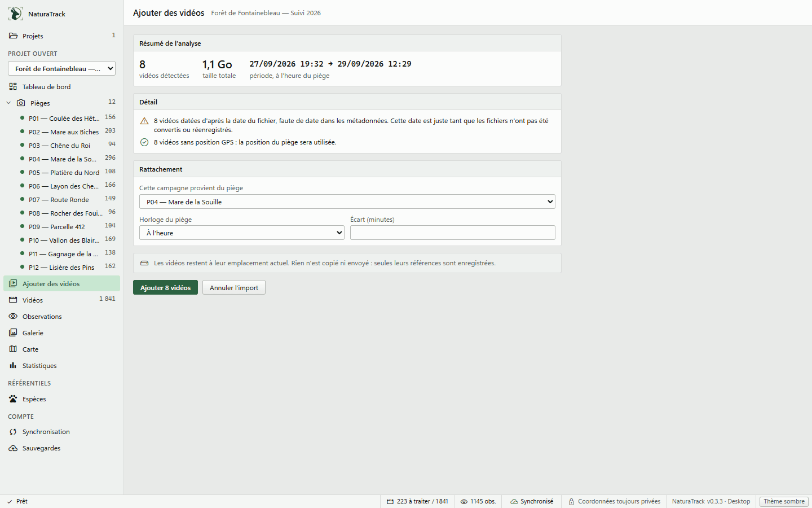Click the lock icon in status bar
Screen dimensions: 812x508
tap(571, 501)
